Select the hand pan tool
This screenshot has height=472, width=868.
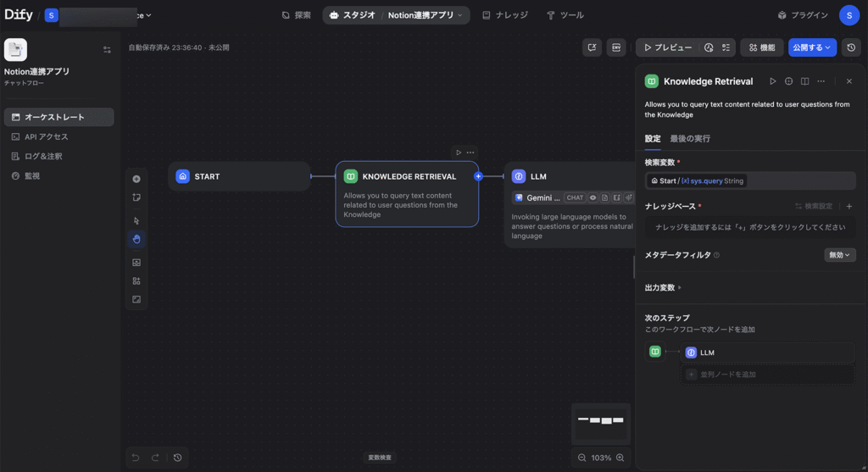[136, 240]
